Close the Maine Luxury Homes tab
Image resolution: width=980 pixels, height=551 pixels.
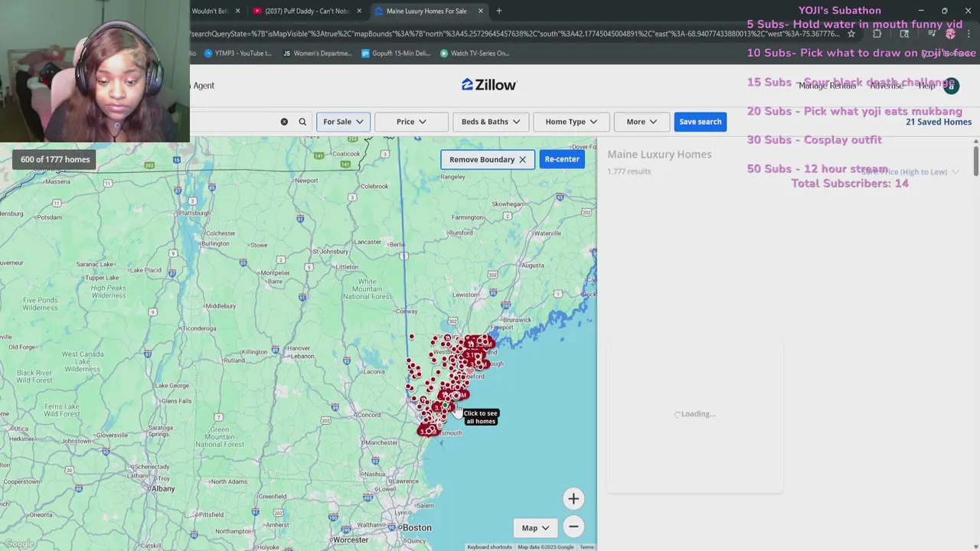click(x=481, y=11)
